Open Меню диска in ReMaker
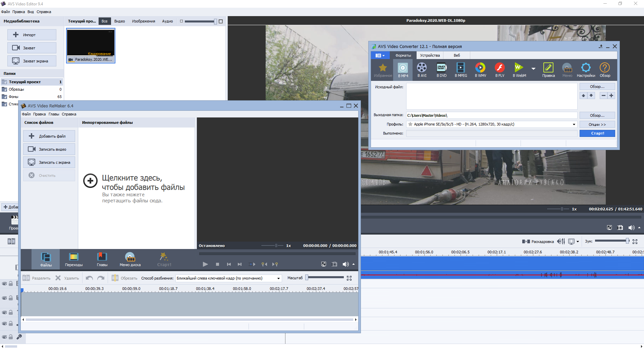This screenshot has width=644, height=349. click(130, 259)
